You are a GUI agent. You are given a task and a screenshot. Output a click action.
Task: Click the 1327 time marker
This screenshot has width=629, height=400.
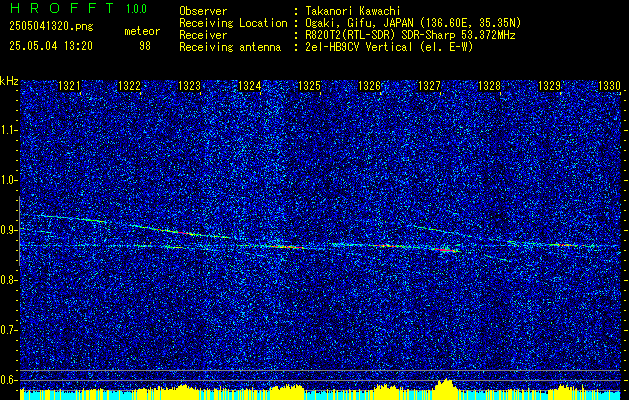[430, 85]
